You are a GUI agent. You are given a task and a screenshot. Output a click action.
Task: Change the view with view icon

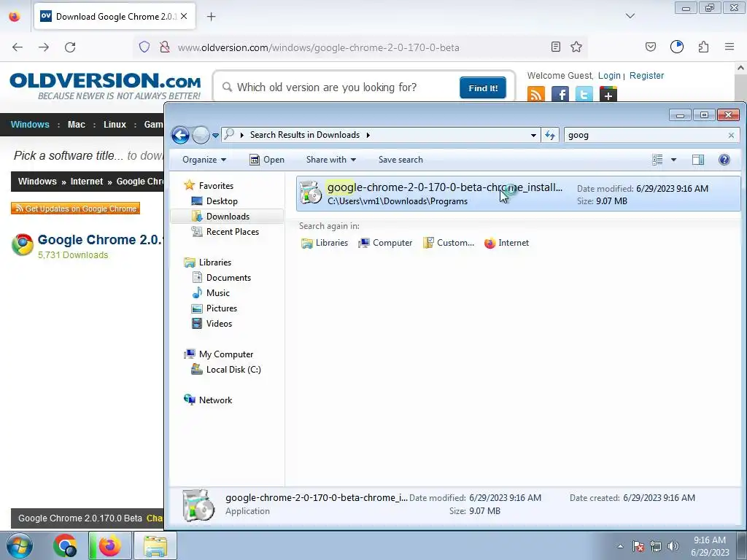pos(657,160)
